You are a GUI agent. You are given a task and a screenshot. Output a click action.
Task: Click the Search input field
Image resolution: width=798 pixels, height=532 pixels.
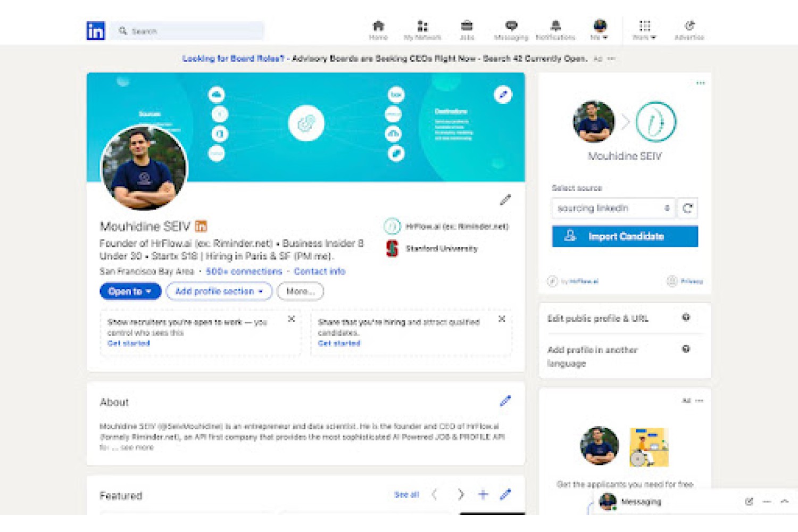(x=187, y=31)
